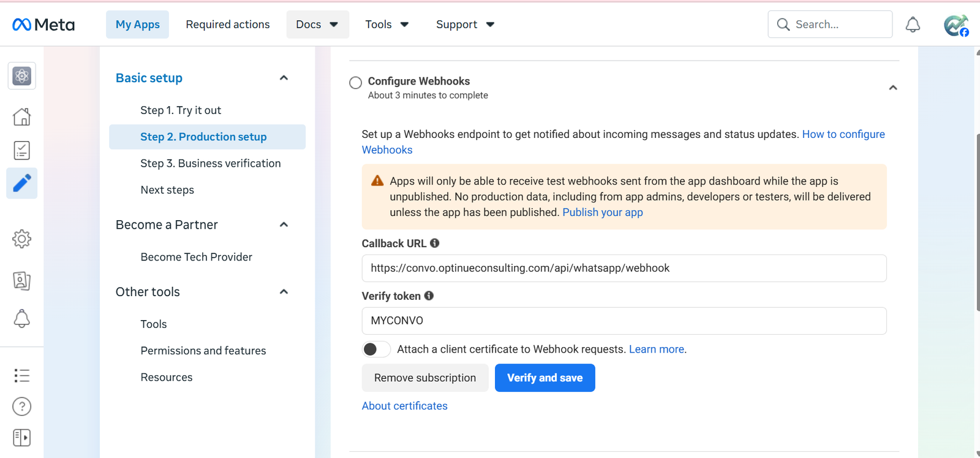The image size is (980, 458).
Task: Toggle the sidebar panel expand icon
Action: (22, 438)
